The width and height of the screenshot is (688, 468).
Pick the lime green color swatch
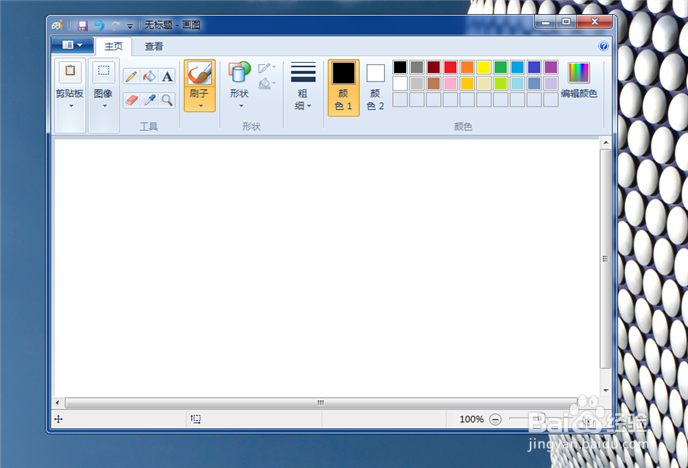tap(501, 83)
